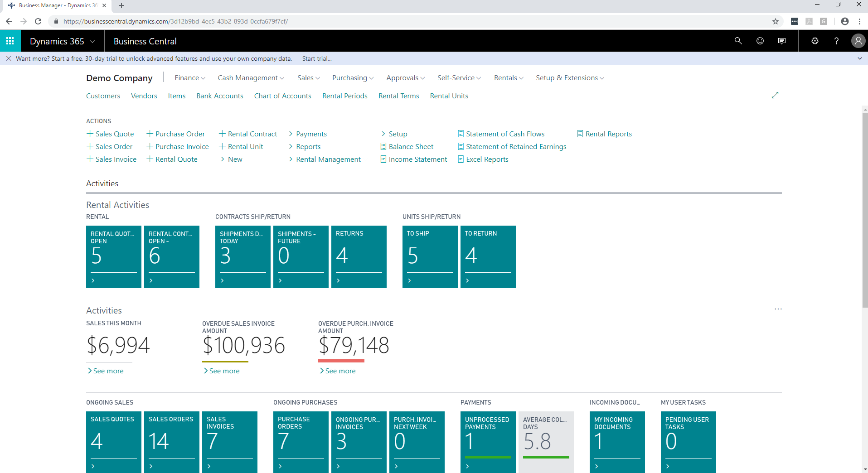Open Statement of Retained Earnings report

pos(512,146)
